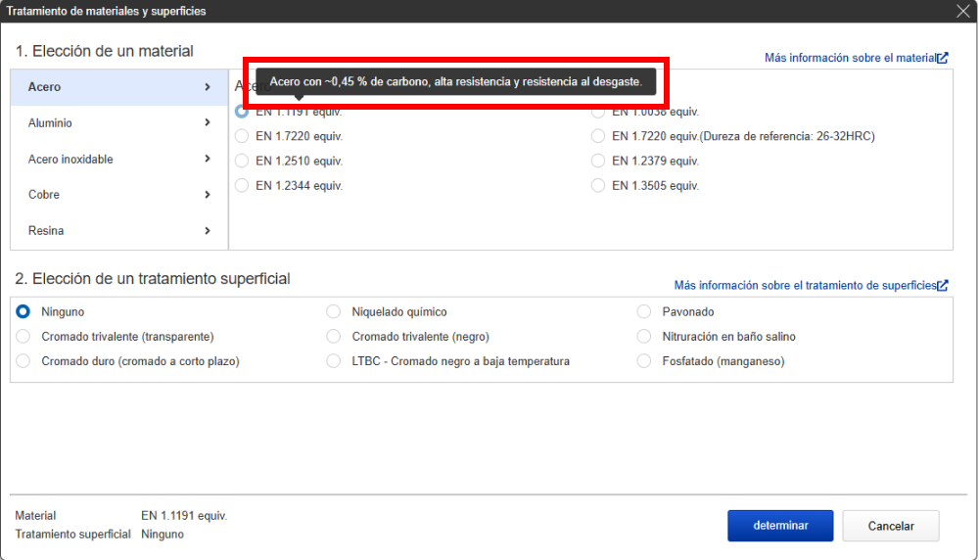Screen dimensions: 979x560
Task: Open external link icon for surface treatment info
Action: coord(943,286)
